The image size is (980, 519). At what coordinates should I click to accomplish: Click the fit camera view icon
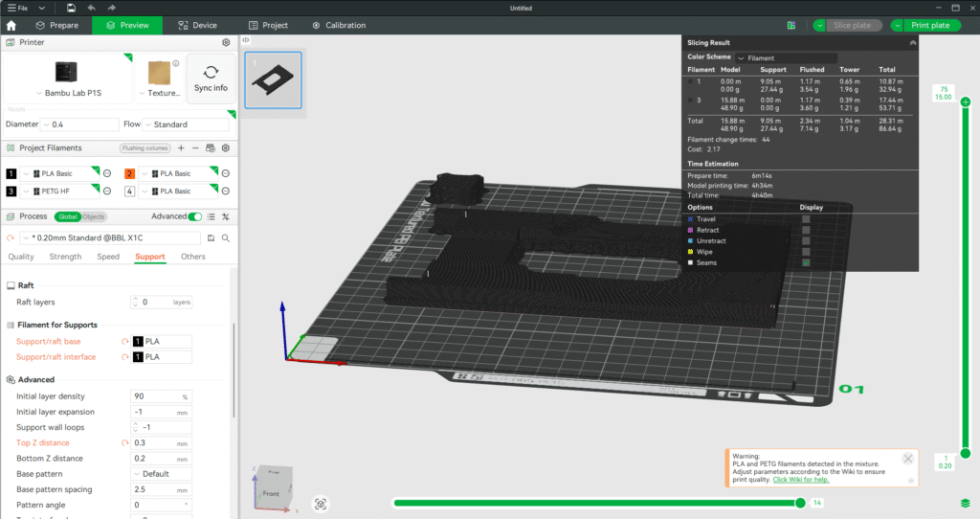click(321, 504)
